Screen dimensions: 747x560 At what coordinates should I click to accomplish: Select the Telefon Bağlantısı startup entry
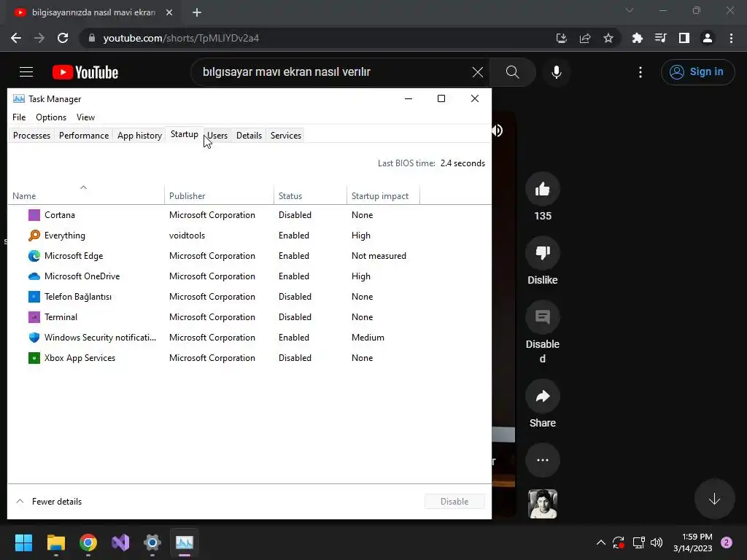(249, 297)
